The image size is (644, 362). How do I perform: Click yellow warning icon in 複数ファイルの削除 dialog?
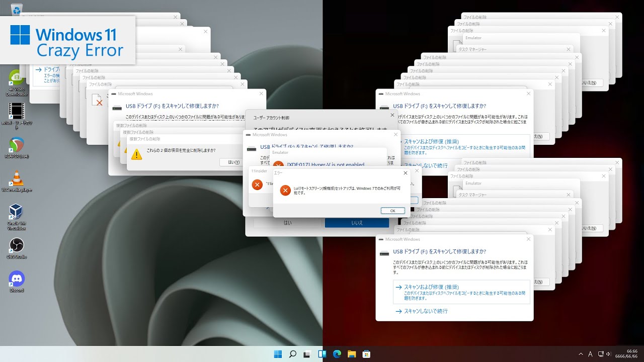(136, 154)
